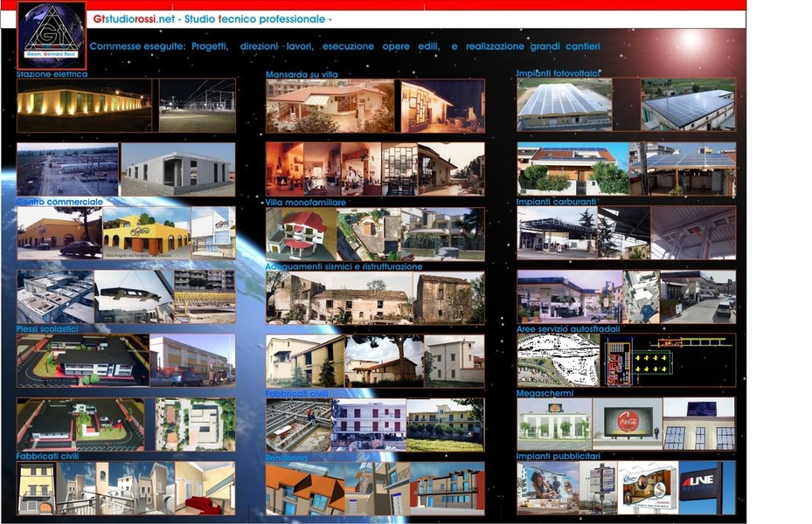812x524 pixels.
Task: Select the Coca-Cola megascreen image
Action: tap(626, 424)
